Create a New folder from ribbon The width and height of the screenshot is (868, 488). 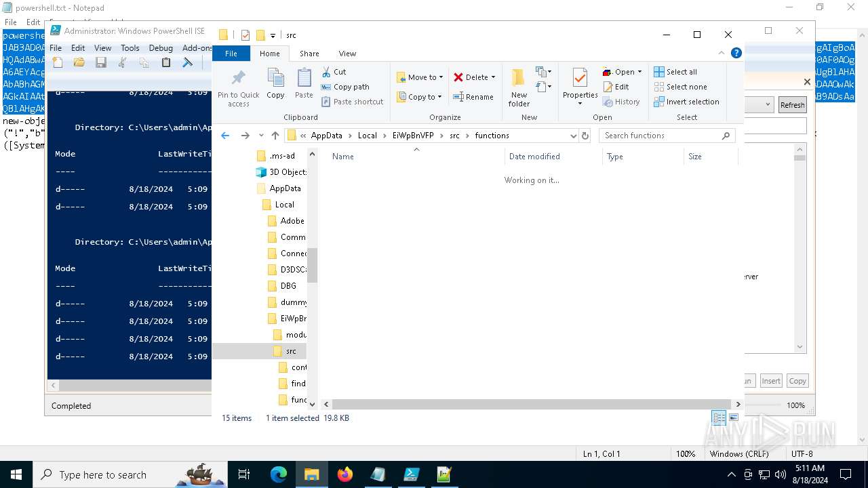click(x=519, y=87)
